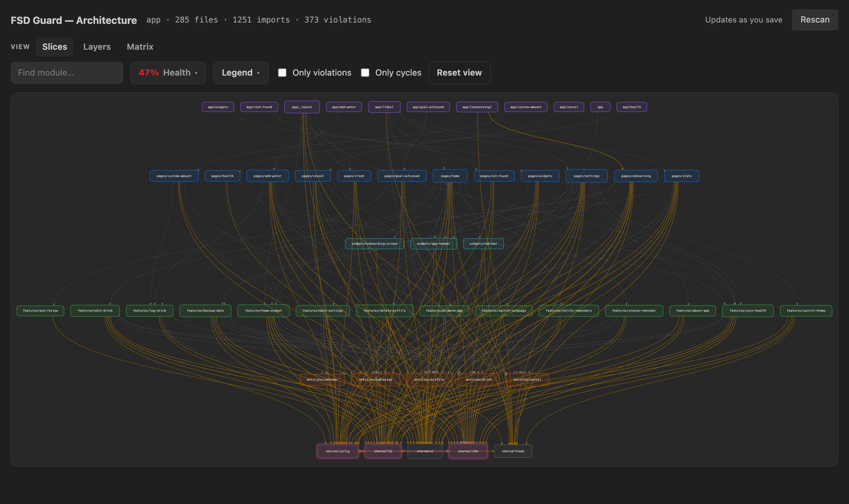This screenshot has width=849, height=504.
Task: Select the pages/widgets node
Action: (x=540, y=176)
